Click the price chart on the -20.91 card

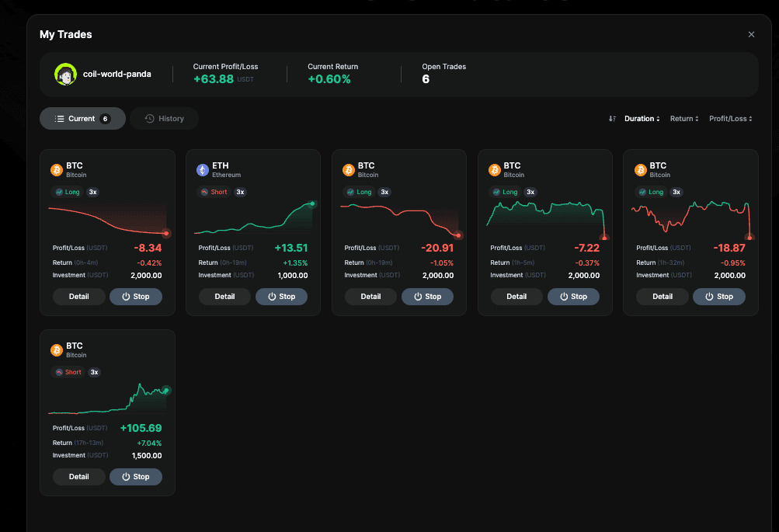402,220
